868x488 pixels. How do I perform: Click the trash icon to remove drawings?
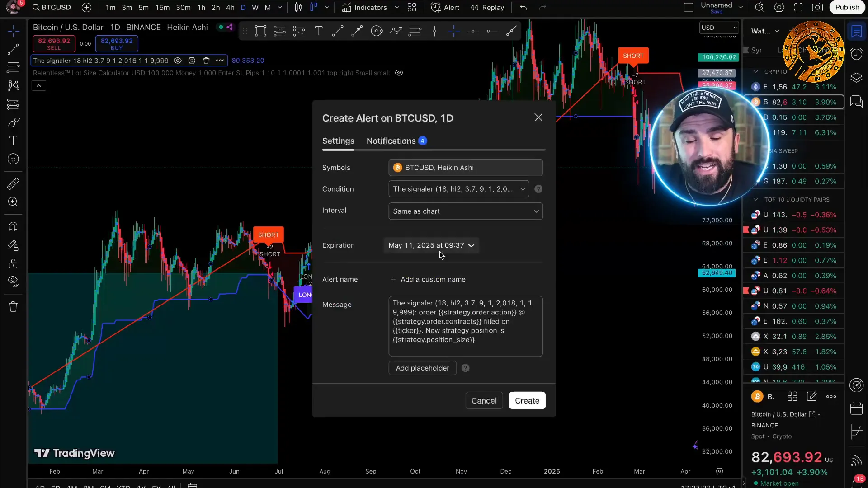[13, 307]
